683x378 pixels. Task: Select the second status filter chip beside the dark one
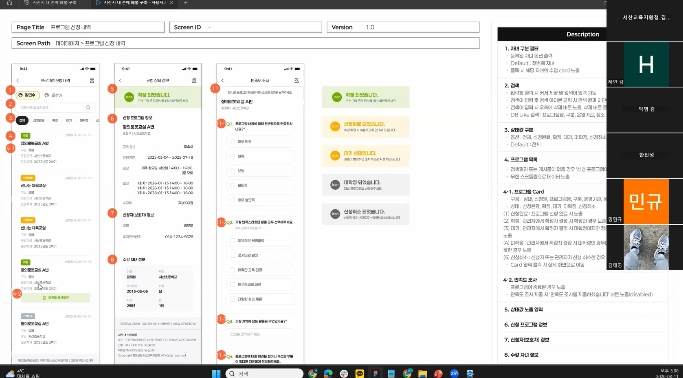(x=38, y=121)
